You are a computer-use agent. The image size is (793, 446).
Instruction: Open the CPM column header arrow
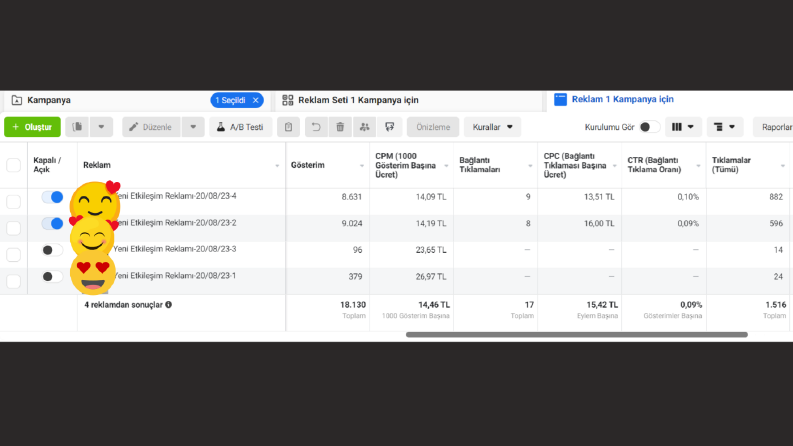point(446,166)
